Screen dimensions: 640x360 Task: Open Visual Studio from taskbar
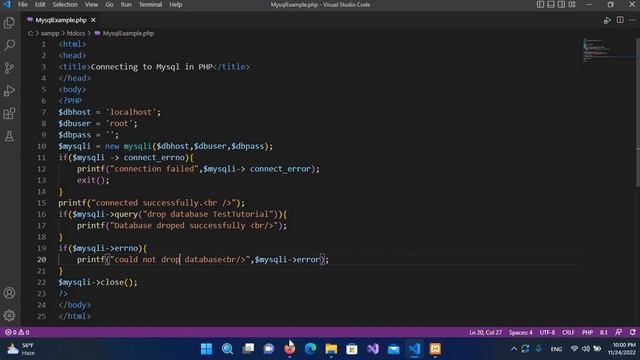click(x=373, y=349)
